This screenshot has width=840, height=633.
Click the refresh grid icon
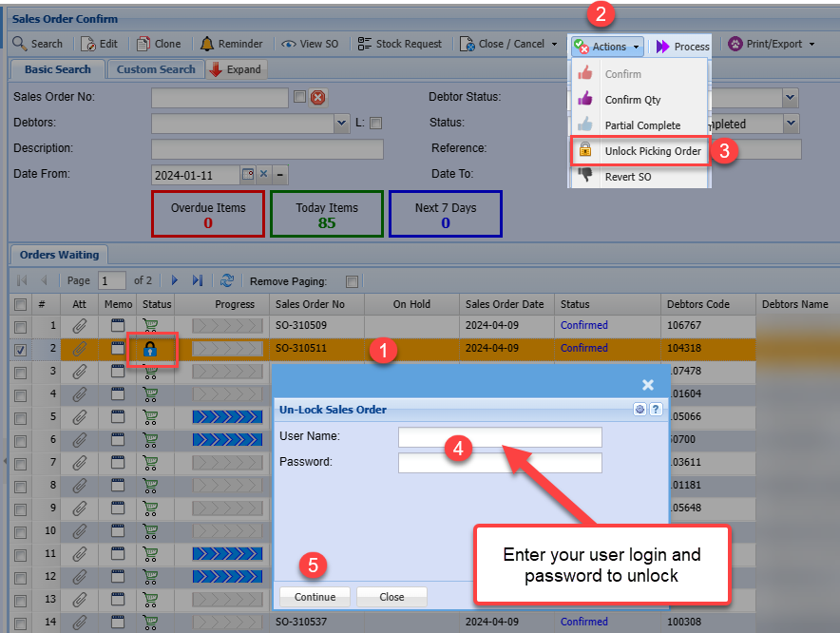pos(227,280)
